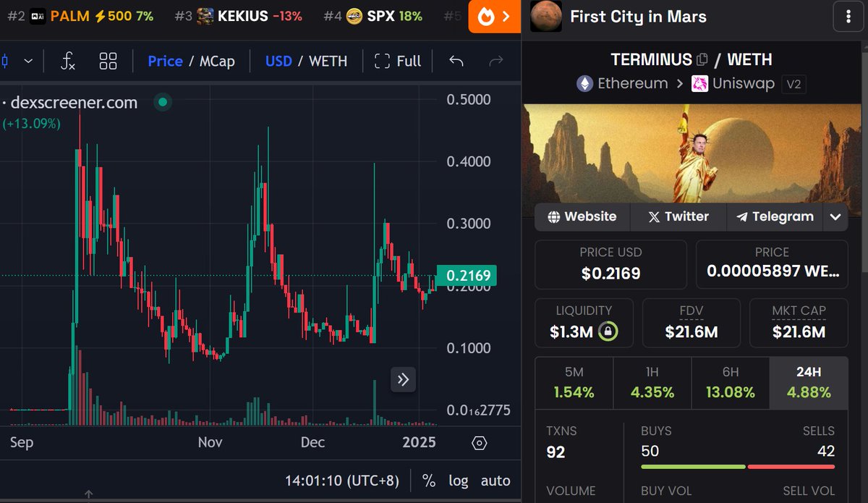Click the MKT CAP $21.6M box
868x503 pixels.
point(799,323)
